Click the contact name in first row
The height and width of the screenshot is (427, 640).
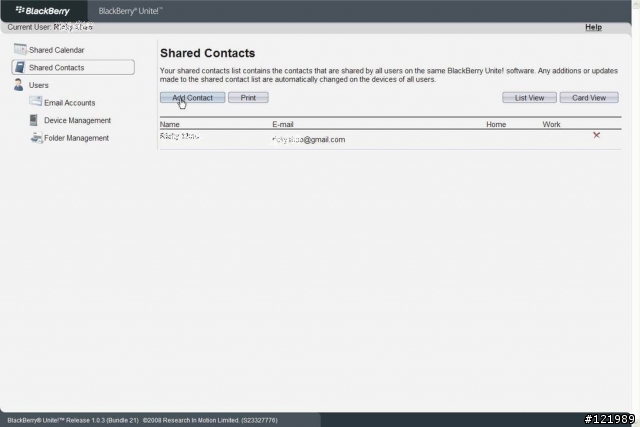180,136
